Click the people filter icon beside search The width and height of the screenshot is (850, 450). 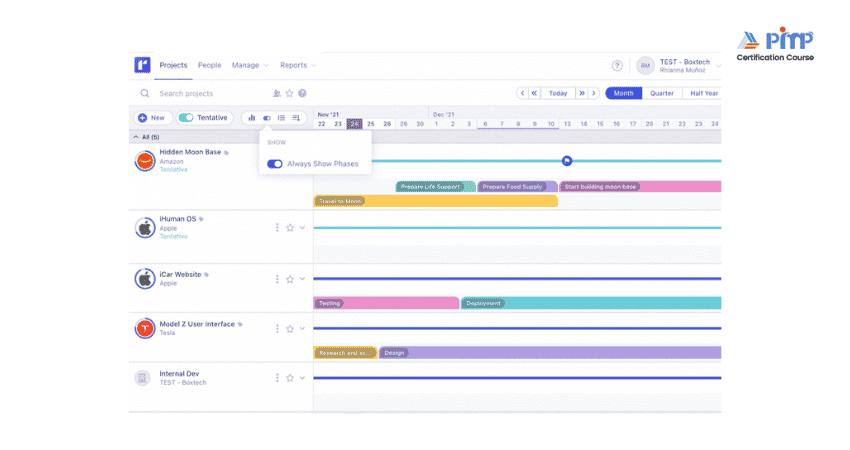[x=276, y=93]
